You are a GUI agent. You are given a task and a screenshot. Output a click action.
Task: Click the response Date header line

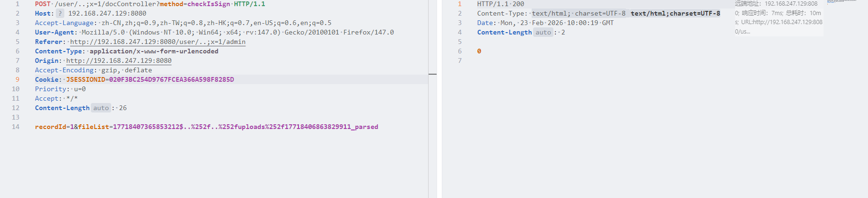[x=545, y=23]
